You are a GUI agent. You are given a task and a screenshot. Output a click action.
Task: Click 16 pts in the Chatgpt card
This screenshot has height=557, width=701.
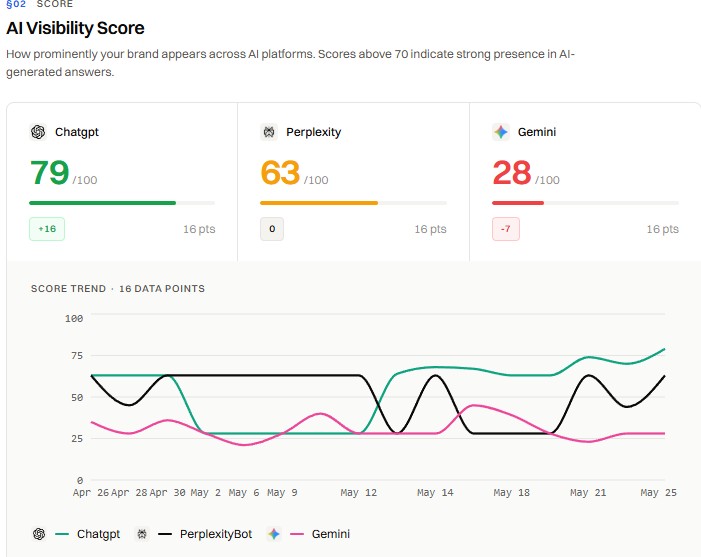[x=199, y=229]
